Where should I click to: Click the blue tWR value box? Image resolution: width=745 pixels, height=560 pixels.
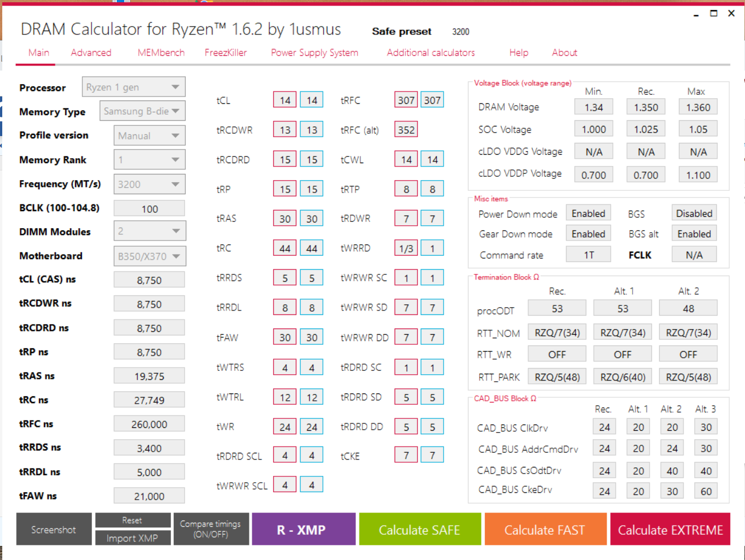coord(312,427)
